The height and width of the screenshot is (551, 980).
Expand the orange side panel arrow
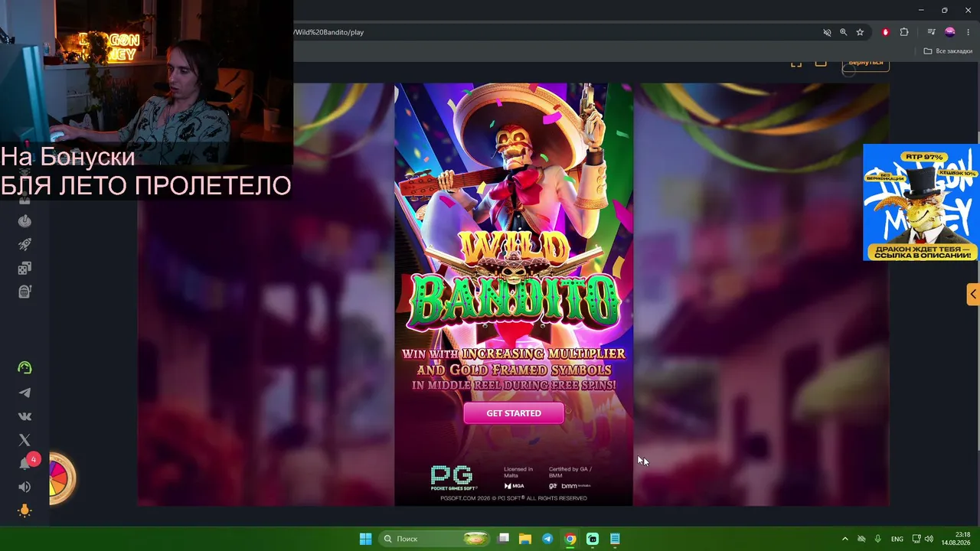(x=973, y=294)
